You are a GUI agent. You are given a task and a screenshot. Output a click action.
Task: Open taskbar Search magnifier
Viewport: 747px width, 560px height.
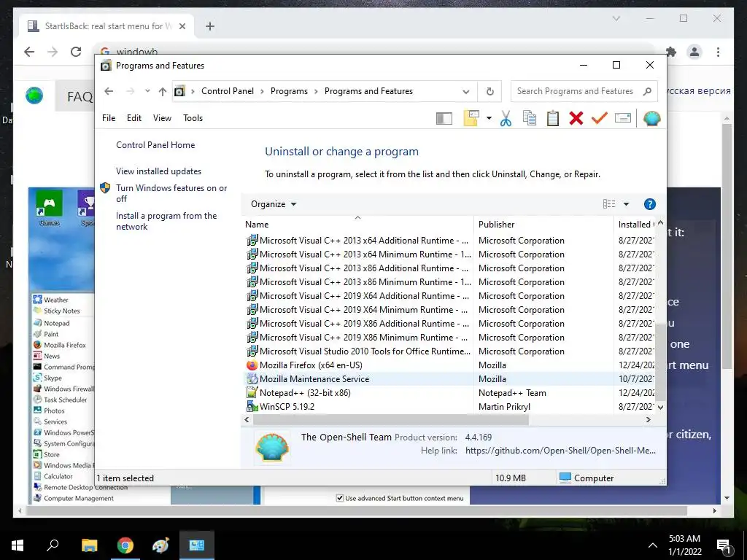[53, 545]
